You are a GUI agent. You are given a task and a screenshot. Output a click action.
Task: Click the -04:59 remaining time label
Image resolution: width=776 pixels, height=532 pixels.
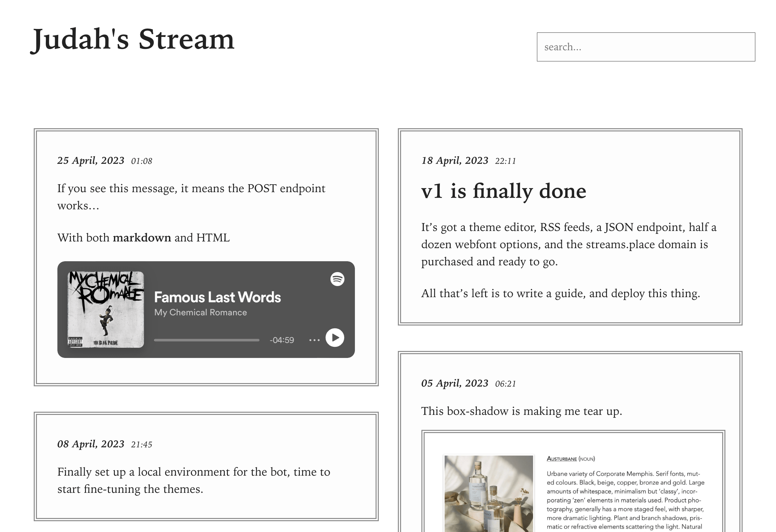coord(282,340)
